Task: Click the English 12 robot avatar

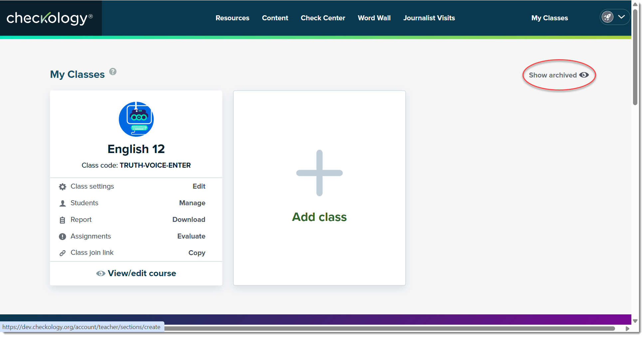Action: pyautogui.click(x=136, y=119)
